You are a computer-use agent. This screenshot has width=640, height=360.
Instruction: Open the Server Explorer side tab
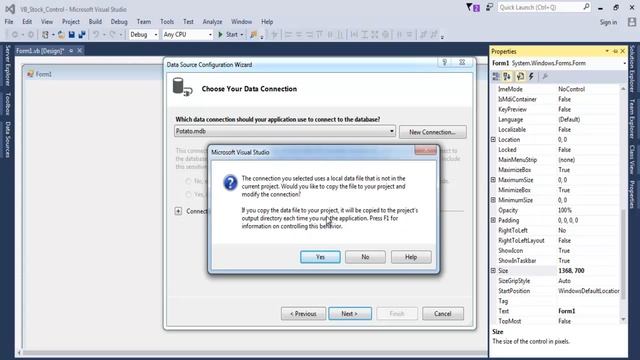click(x=7, y=66)
